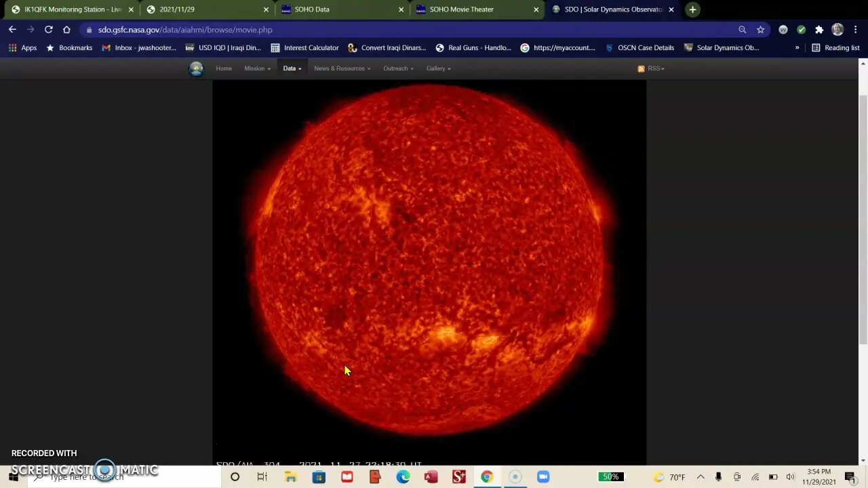Click the SDO logo icon
868x488 pixels.
196,68
